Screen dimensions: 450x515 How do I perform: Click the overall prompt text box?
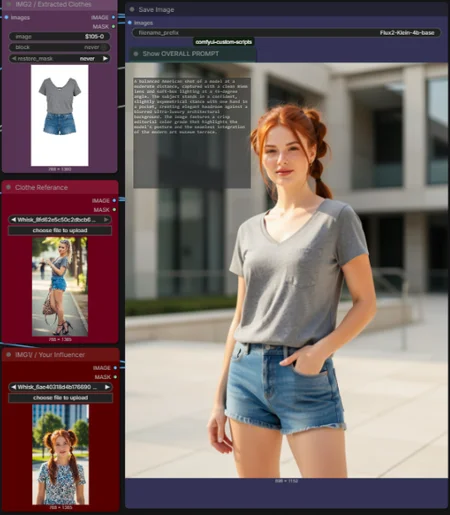[x=192, y=133]
